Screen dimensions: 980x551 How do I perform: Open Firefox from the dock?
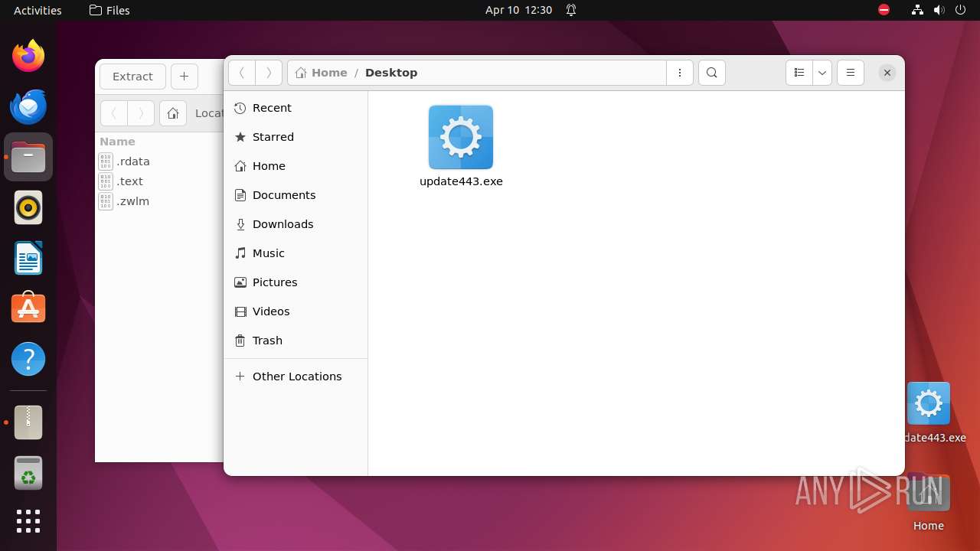click(28, 56)
